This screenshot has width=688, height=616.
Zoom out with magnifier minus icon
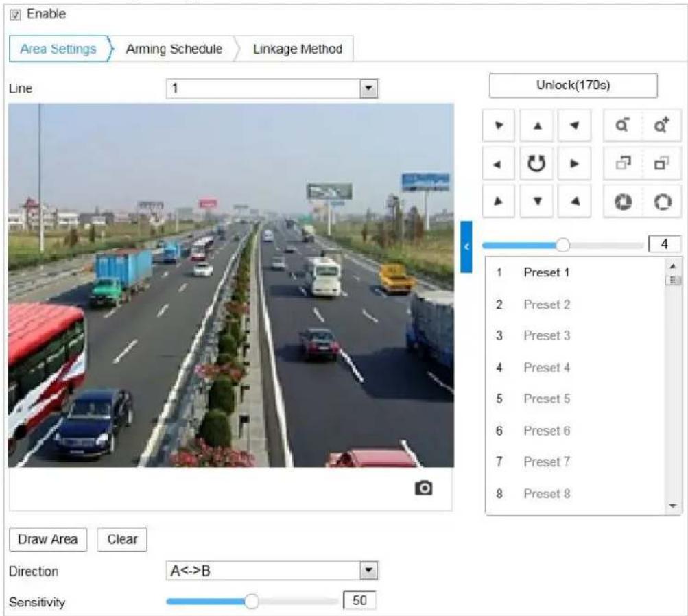tap(623, 126)
